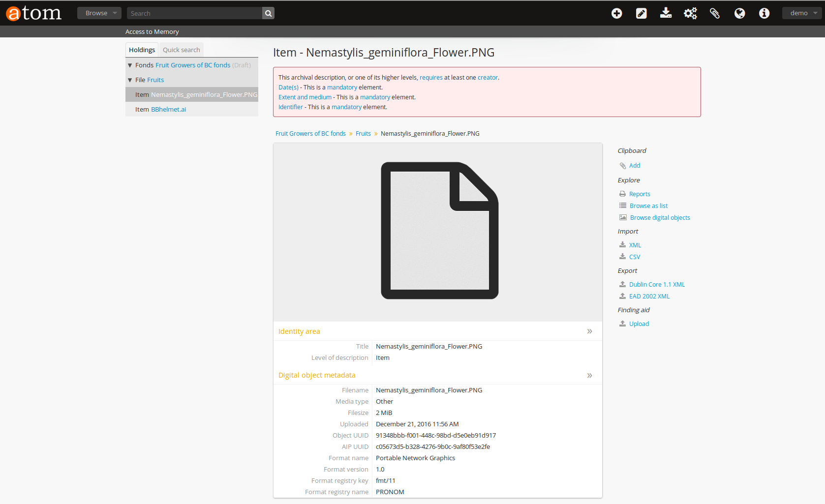Viewport: 825px width, 504px height.
Task: Open the Admin gears icon menu
Action: point(690,13)
